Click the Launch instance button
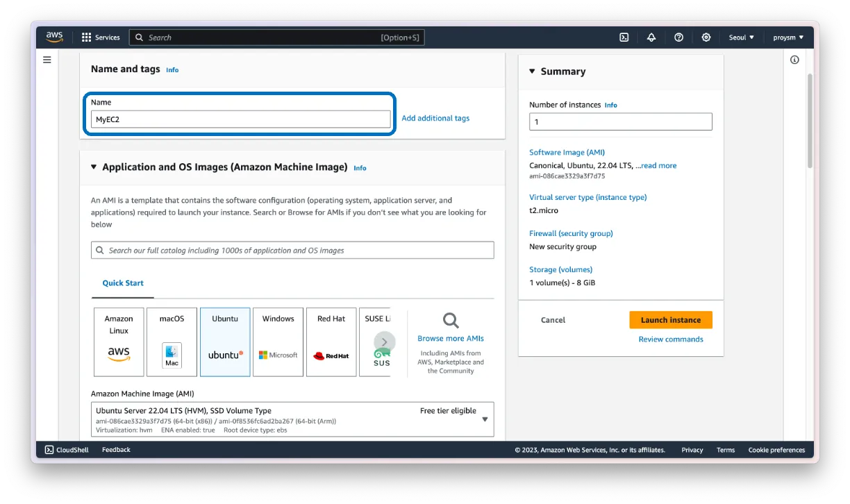This screenshot has width=850, height=504. [671, 320]
